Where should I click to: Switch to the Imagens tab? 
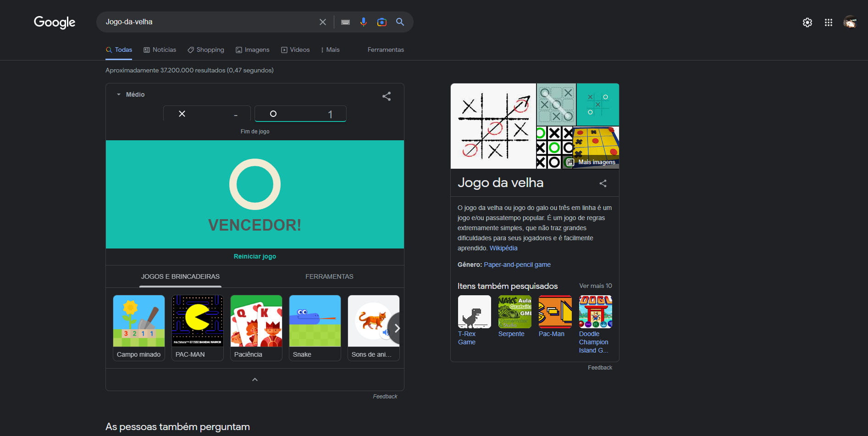tap(253, 50)
